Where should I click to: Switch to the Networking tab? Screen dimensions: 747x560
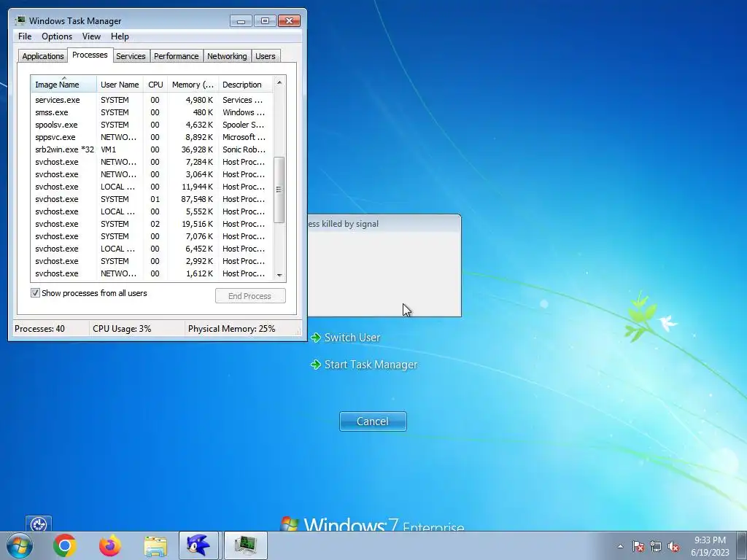coord(227,56)
